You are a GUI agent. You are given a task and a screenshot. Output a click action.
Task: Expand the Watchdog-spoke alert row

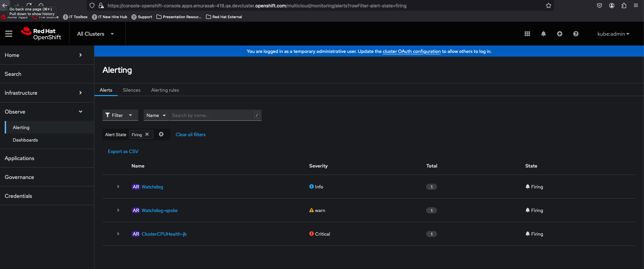[x=118, y=210]
